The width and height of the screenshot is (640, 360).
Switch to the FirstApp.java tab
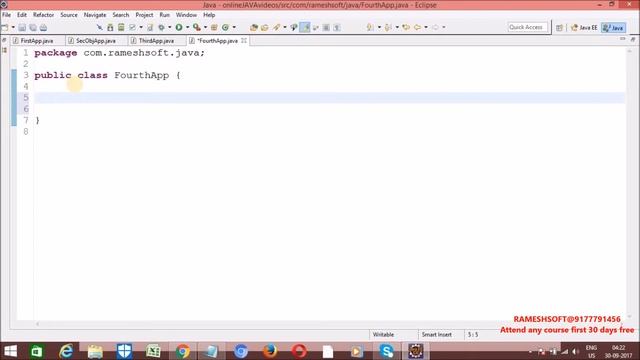click(37, 41)
